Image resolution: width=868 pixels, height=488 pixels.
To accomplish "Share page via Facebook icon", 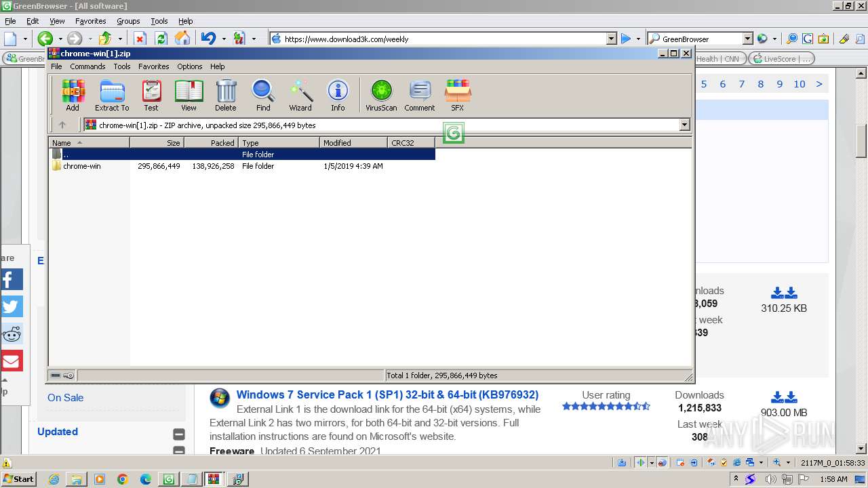I will (12, 279).
